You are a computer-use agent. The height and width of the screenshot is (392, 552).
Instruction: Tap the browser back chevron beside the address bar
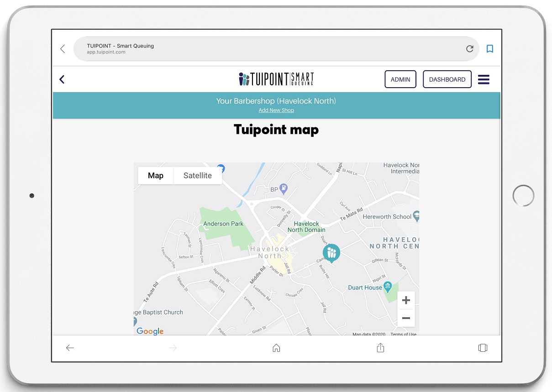tap(63, 49)
